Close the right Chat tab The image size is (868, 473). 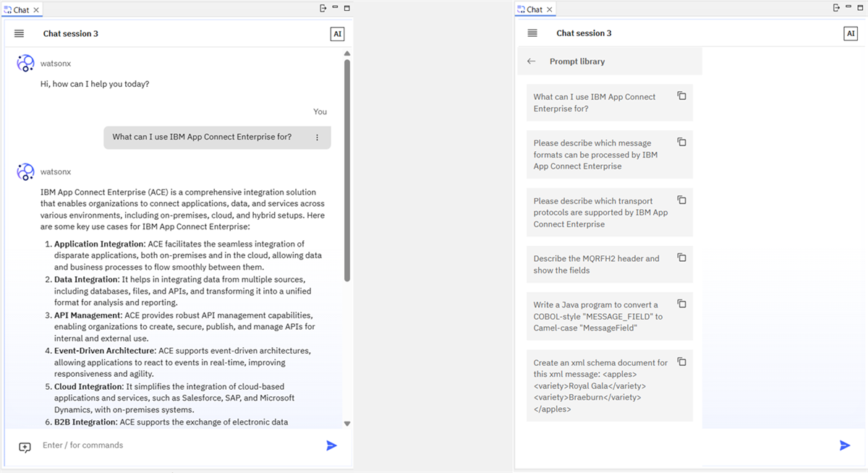click(549, 9)
